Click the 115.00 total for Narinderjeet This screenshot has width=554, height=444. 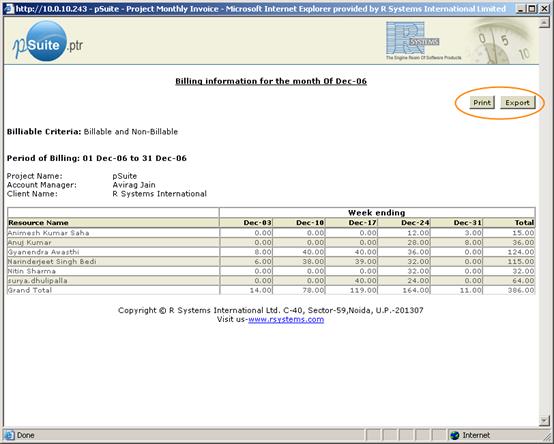tap(521, 262)
